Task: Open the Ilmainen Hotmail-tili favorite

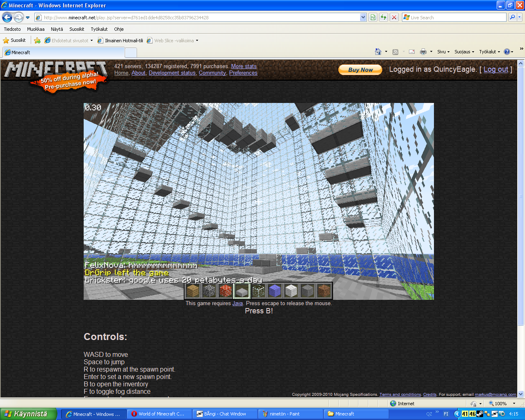Action: (x=120, y=41)
